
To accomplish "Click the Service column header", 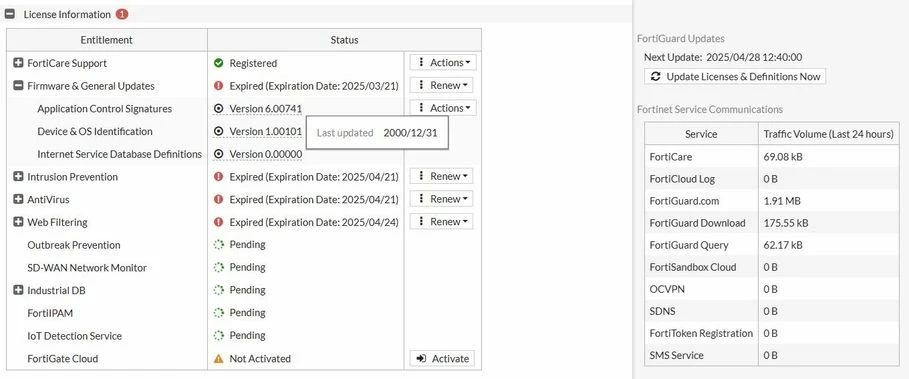I will (x=701, y=134).
